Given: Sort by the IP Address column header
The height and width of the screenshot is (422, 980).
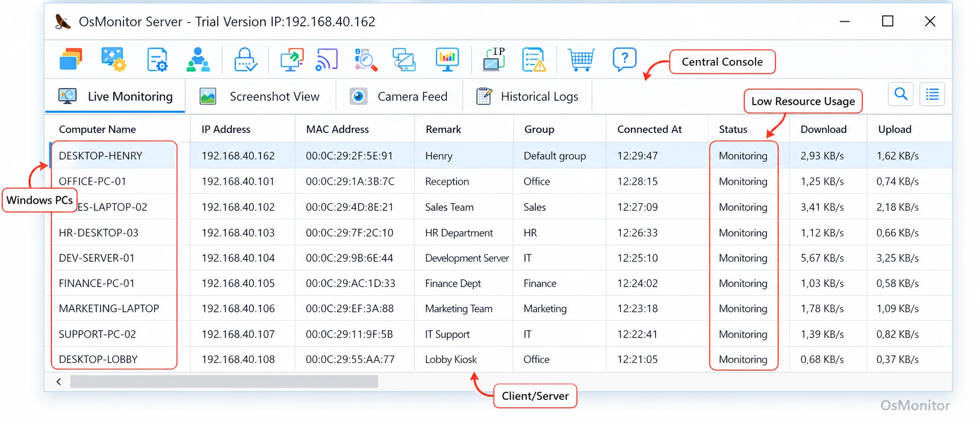Looking at the screenshot, I should point(226,129).
